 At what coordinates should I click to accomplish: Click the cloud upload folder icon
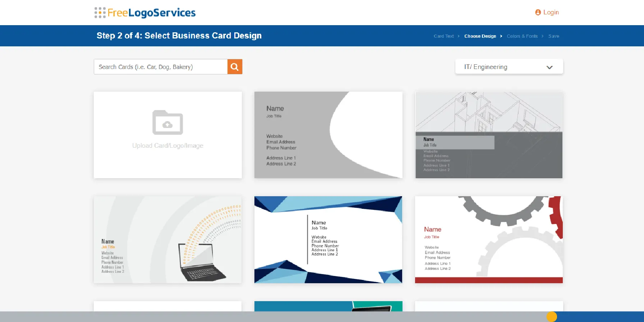click(x=167, y=123)
